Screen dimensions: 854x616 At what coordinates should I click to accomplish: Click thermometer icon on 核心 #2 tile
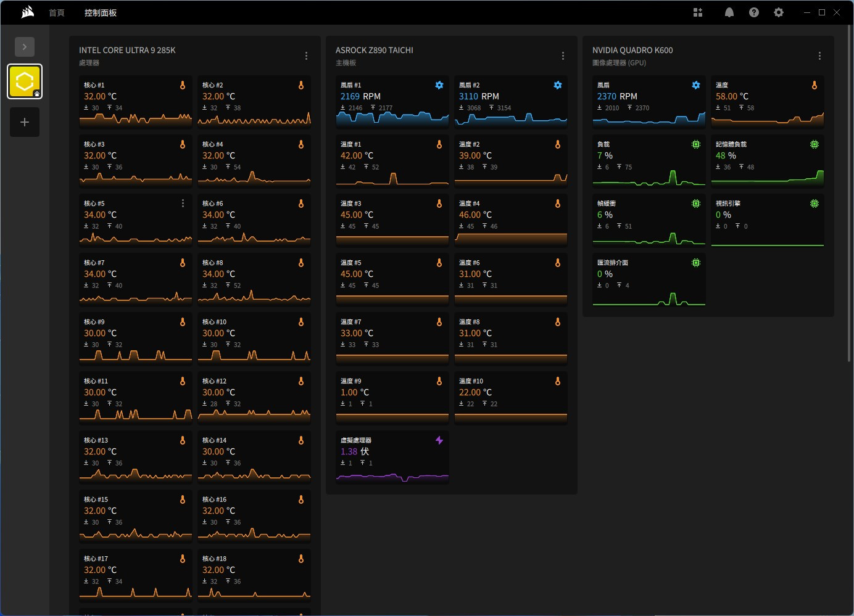coord(301,85)
